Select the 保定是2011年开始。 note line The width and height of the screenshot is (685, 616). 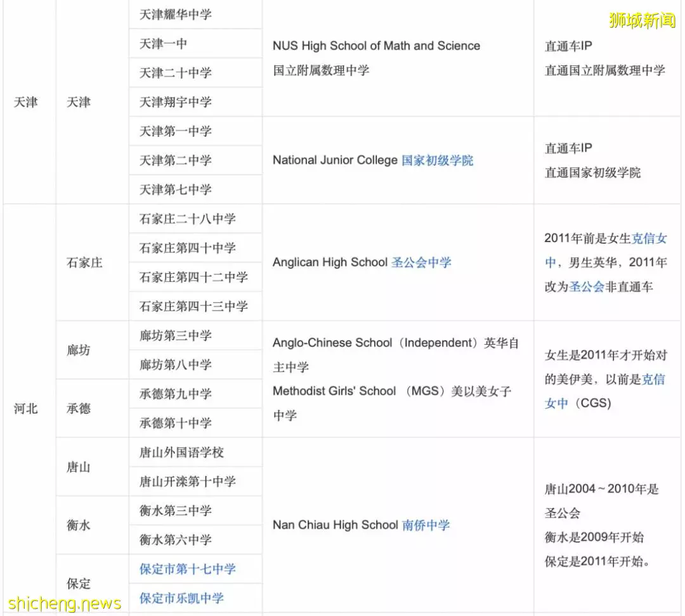click(597, 561)
